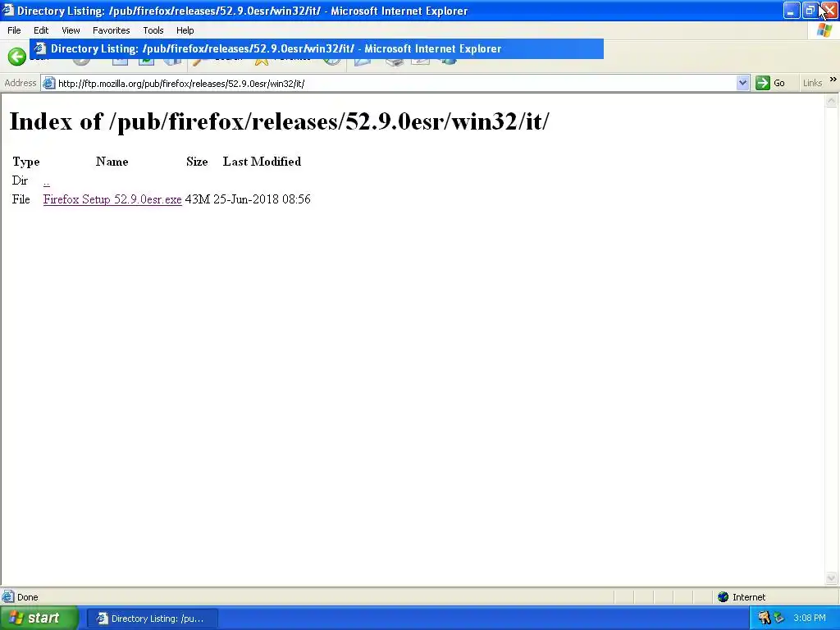The height and width of the screenshot is (630, 840).
Task: Open the Edit menu
Action: pos(41,30)
